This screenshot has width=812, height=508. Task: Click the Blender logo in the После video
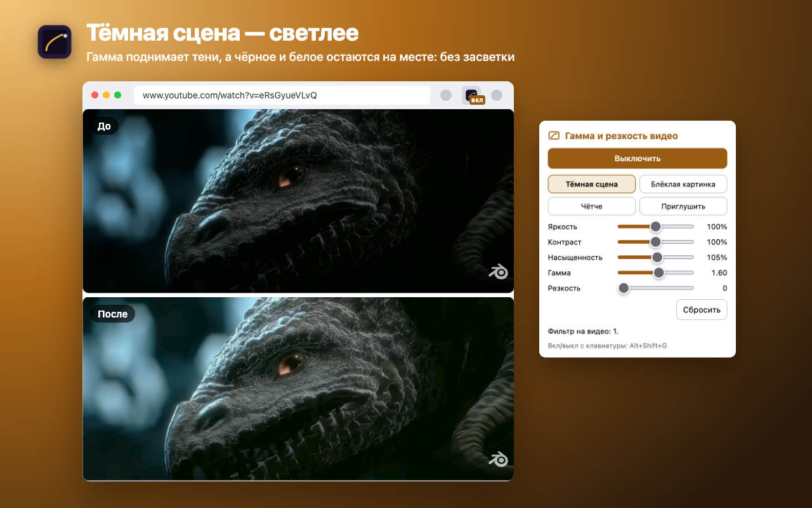499,459
